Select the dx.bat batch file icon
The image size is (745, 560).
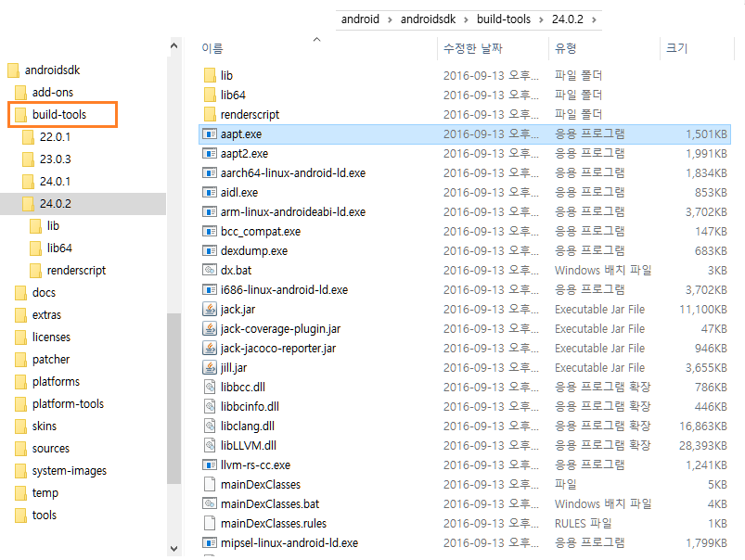pyautogui.click(x=211, y=270)
